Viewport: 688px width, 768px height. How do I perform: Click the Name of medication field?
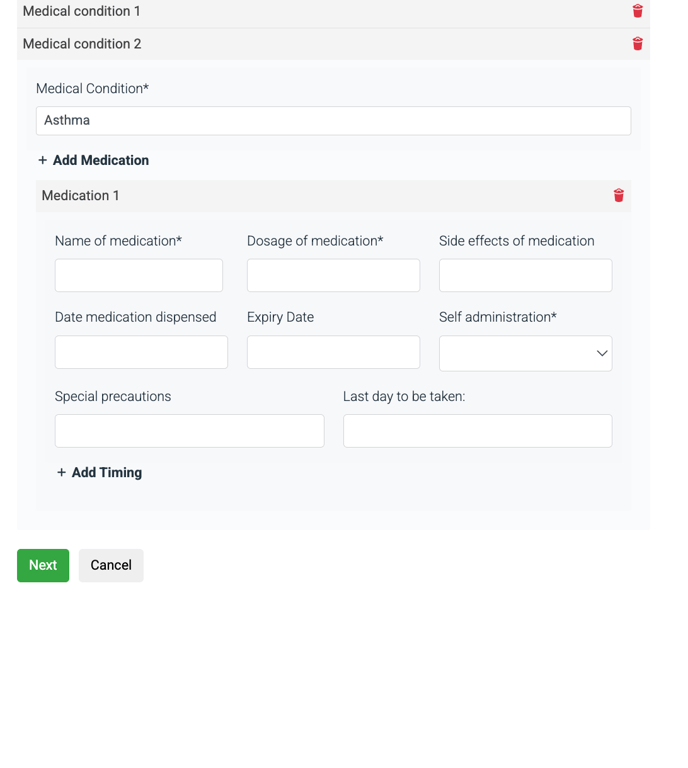139,275
